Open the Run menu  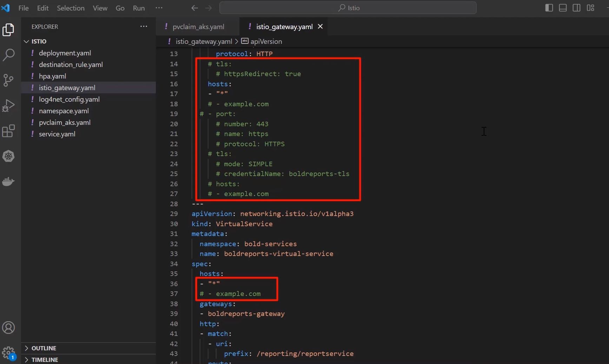pyautogui.click(x=139, y=8)
